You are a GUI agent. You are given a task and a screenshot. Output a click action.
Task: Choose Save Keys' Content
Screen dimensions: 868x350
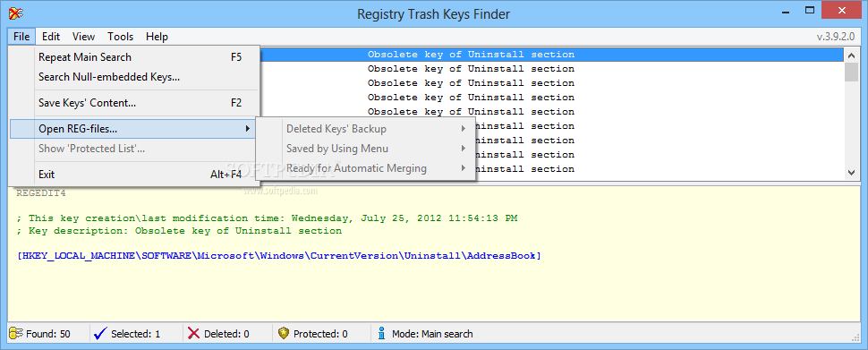[x=133, y=103]
